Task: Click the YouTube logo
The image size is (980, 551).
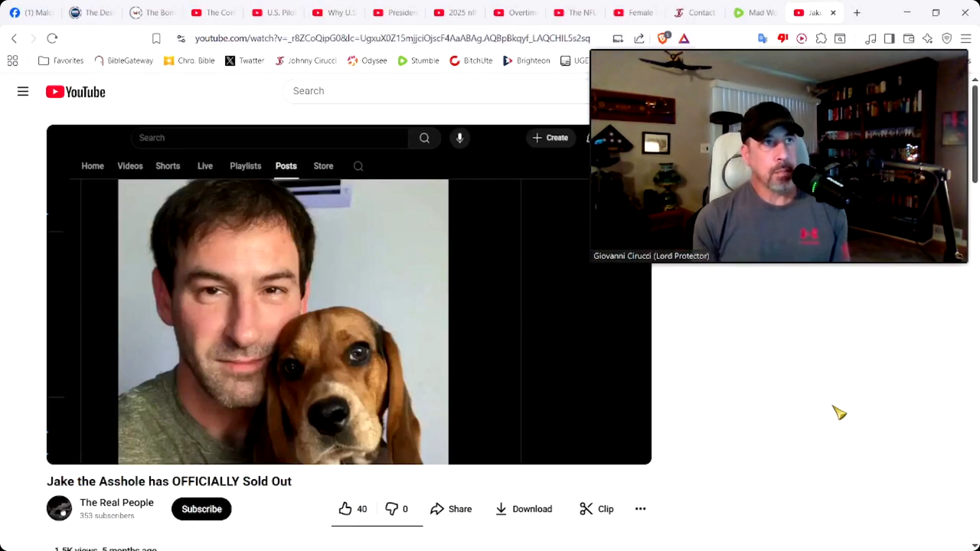Action: pyautogui.click(x=75, y=92)
